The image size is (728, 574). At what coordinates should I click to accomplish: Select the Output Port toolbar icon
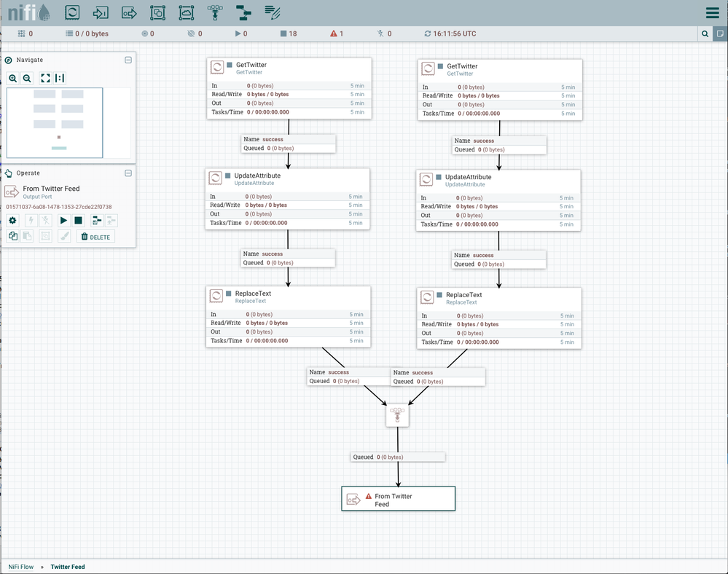pos(129,12)
